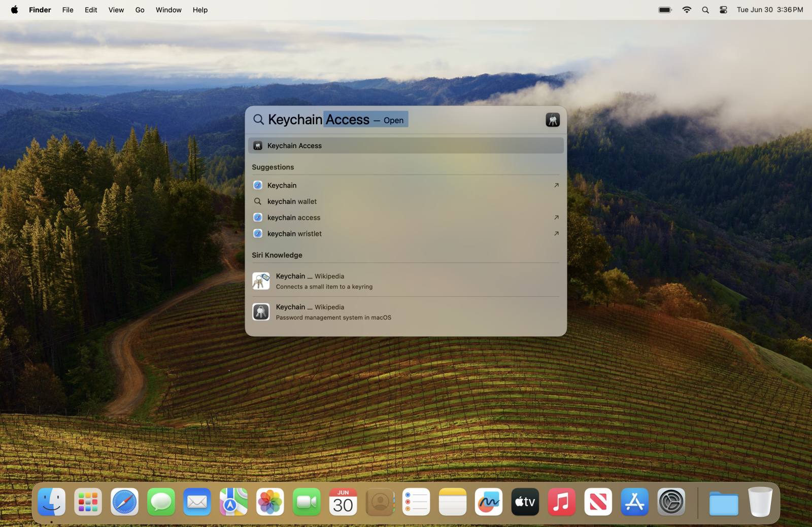
Task: Open the Edit menu
Action: [x=91, y=10]
